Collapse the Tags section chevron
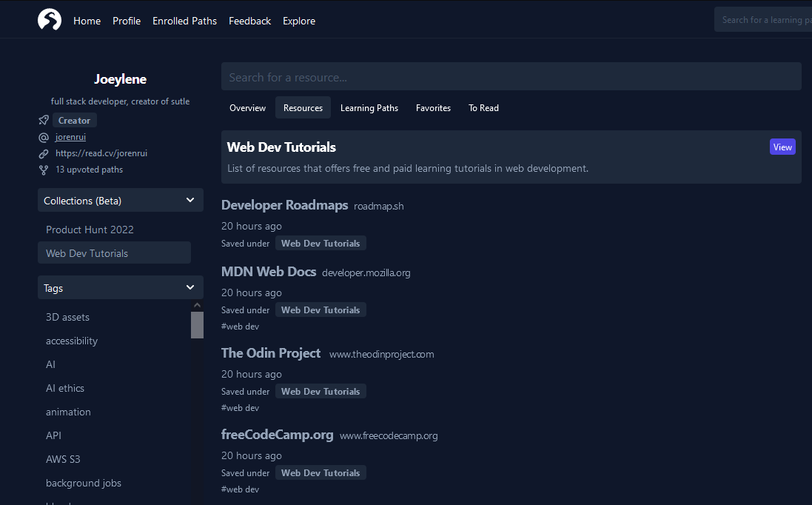 pos(190,287)
